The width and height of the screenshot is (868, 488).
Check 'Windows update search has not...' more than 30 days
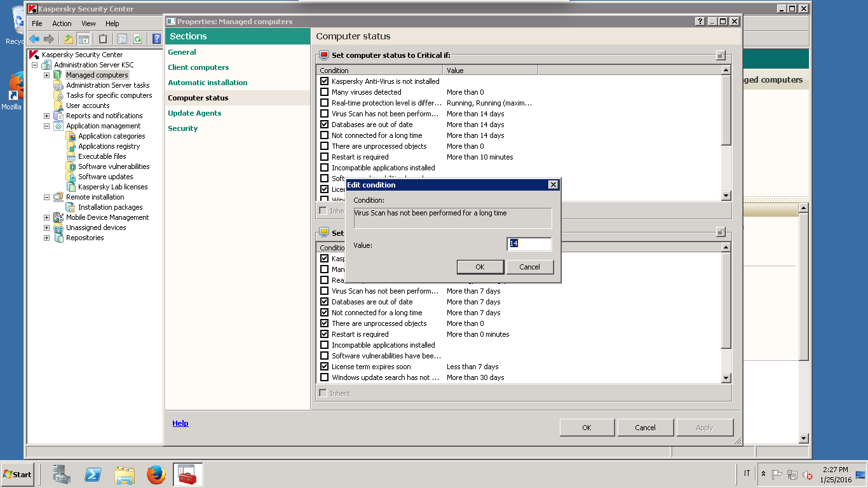click(325, 377)
